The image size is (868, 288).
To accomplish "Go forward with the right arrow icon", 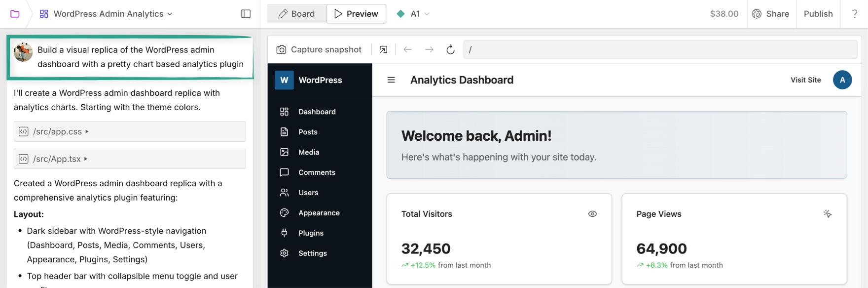I will point(429,49).
